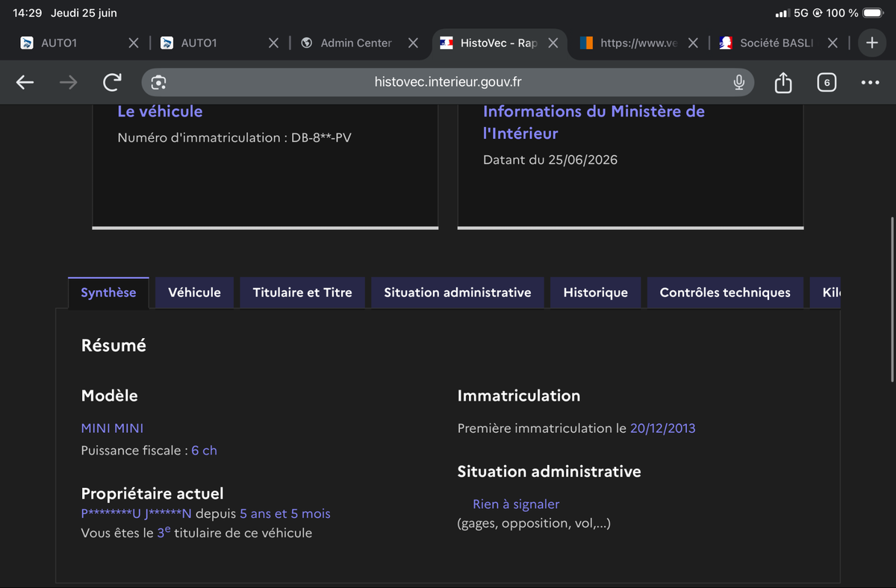Screen dimensions: 896x588
Task: Select the Situation administrative tab
Action: click(458, 293)
